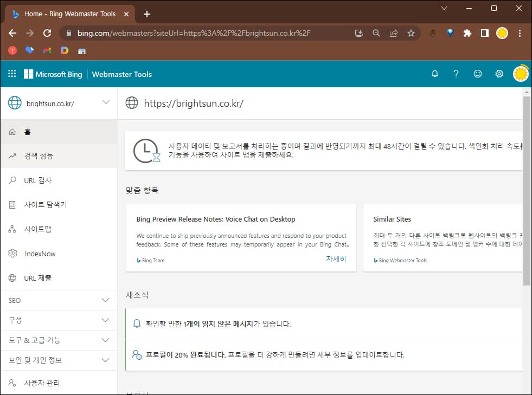Click the Microsoft Bing logo
This screenshot has width=532, height=395.
[53, 74]
